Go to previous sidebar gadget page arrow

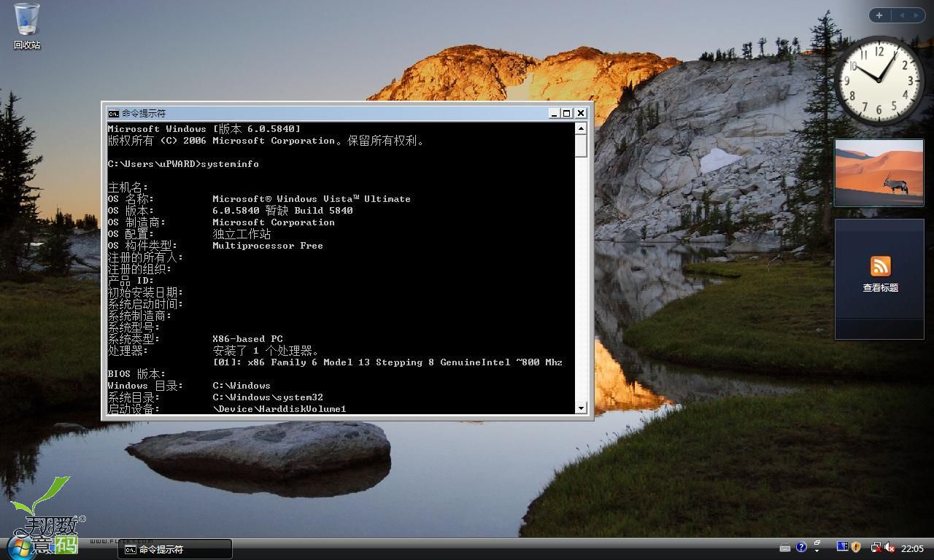[902, 15]
